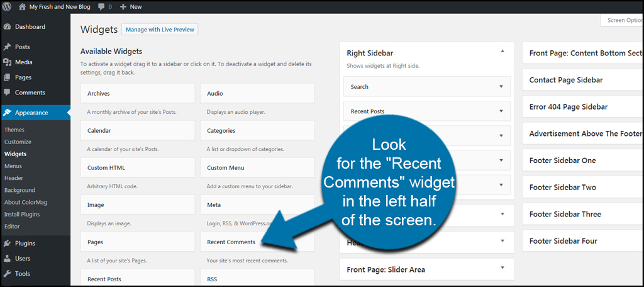Expand the Front Page: Slider Area panel

click(502, 268)
